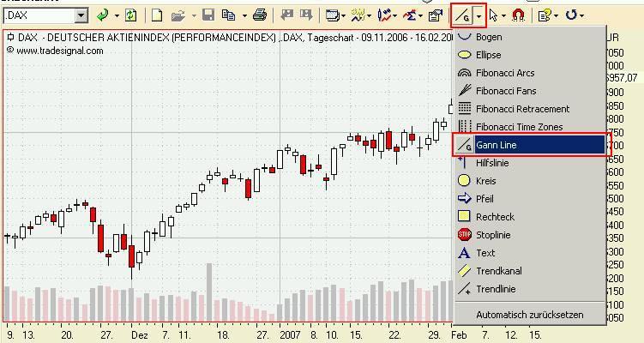
Task: Click Automatisch zurücksetzen at menu bottom
Action: [x=529, y=315]
